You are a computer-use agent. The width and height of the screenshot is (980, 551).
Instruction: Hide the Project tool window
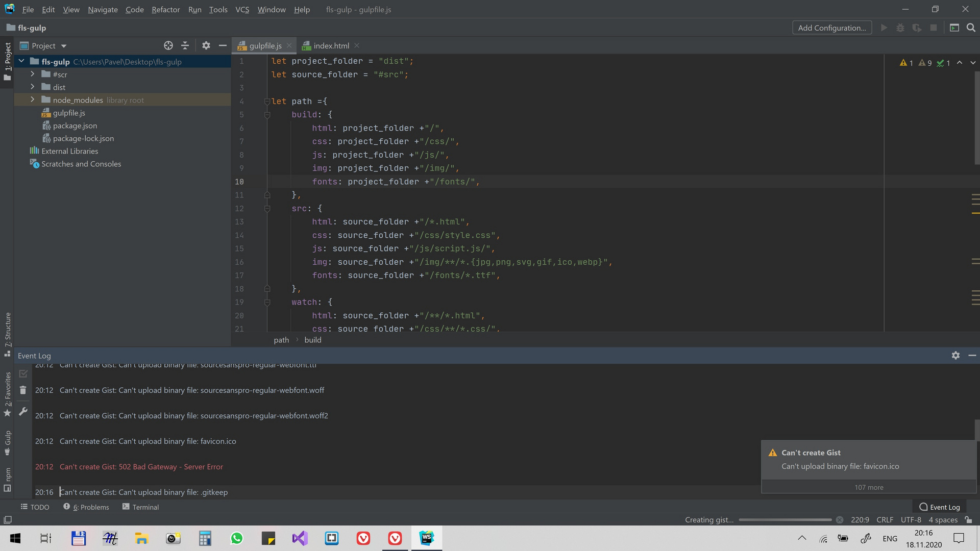click(223, 45)
